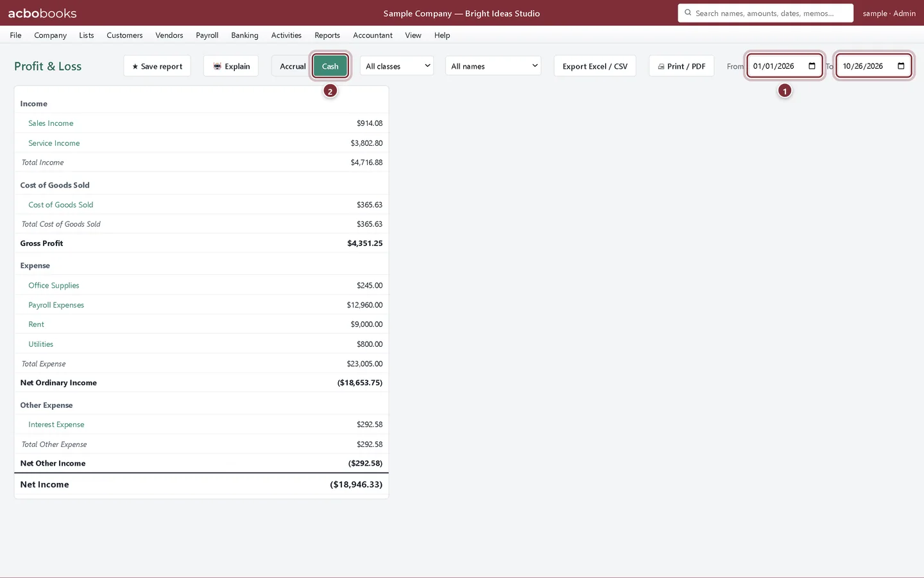Expand the All names dropdown
This screenshot has width=924, height=578.
point(493,66)
